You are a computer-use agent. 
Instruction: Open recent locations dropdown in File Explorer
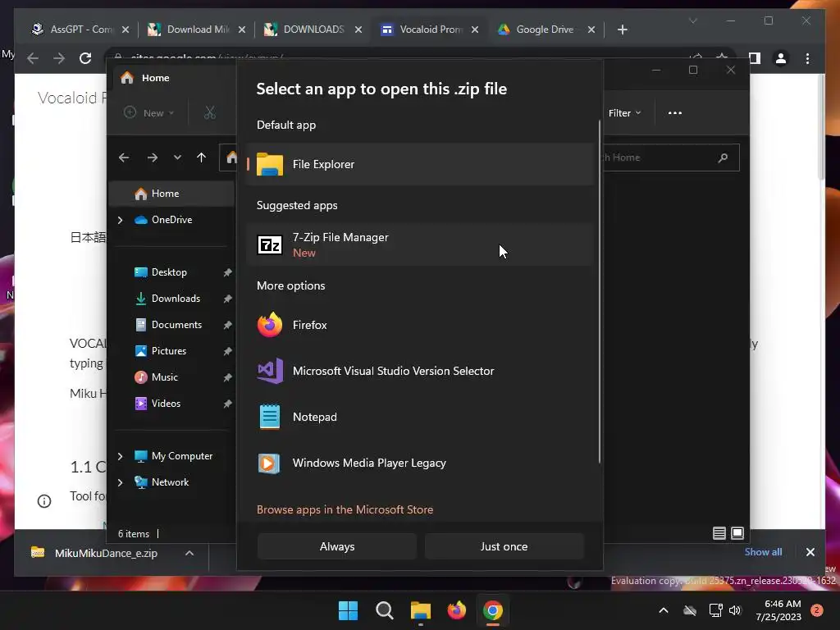pyautogui.click(x=177, y=157)
